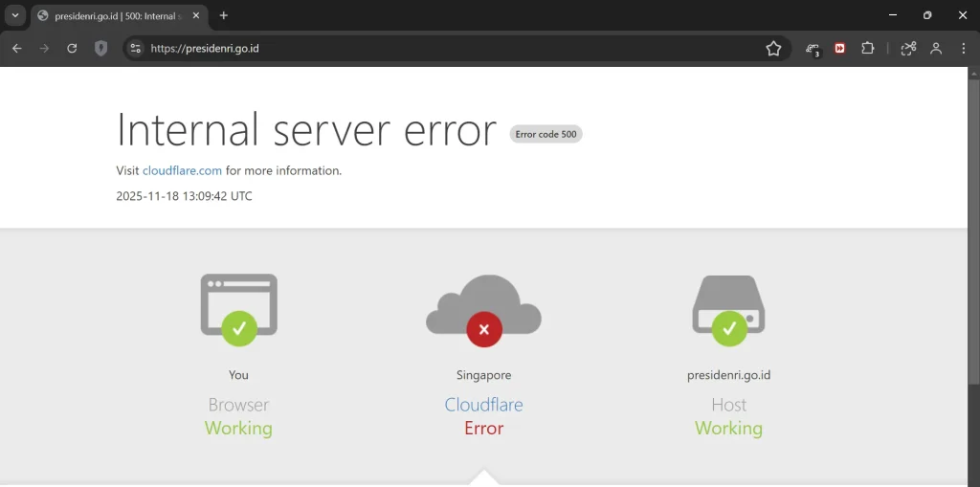Image resolution: width=980 pixels, height=487 pixels.
Task: Restore down the browser window
Action: [927, 15]
